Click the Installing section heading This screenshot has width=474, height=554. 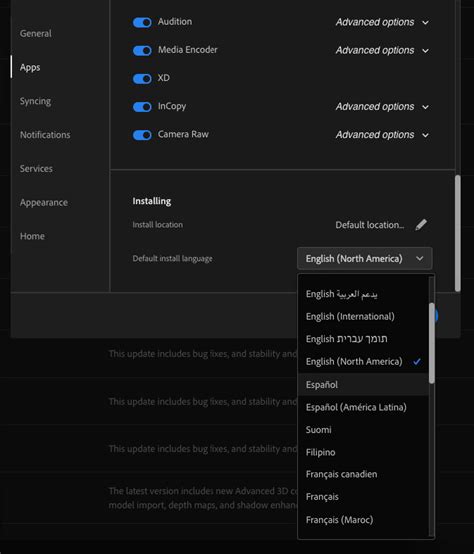point(152,201)
